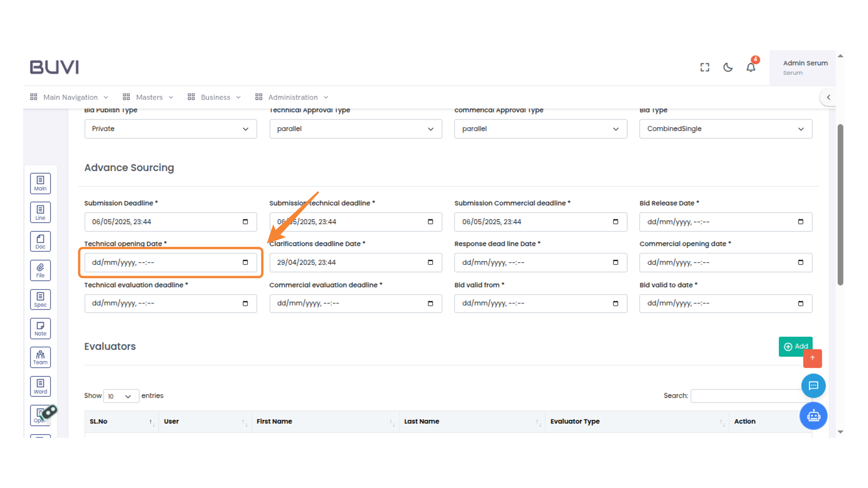Open the Team sidebar icon
The image size is (868, 488).
pos(40,357)
